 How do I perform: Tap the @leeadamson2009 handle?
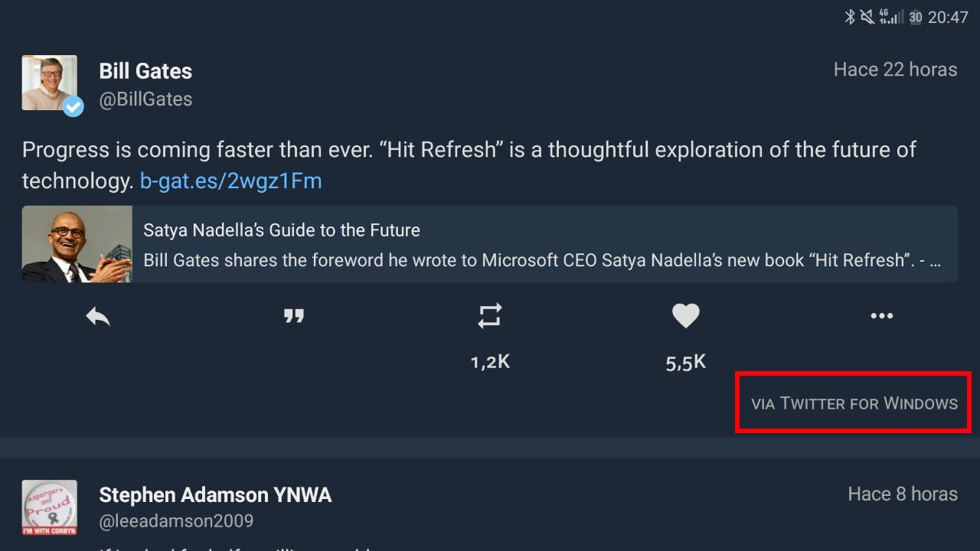(176, 522)
